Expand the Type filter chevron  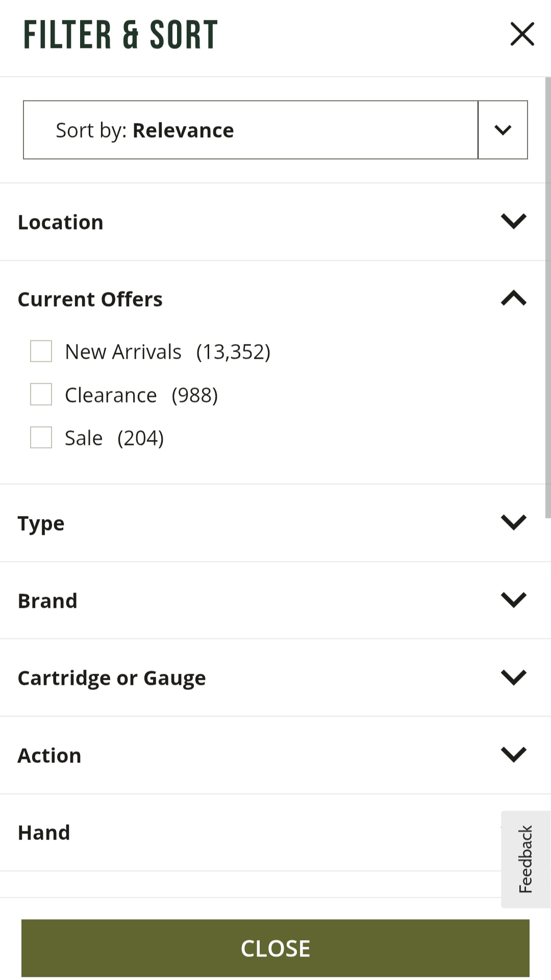pos(513,522)
